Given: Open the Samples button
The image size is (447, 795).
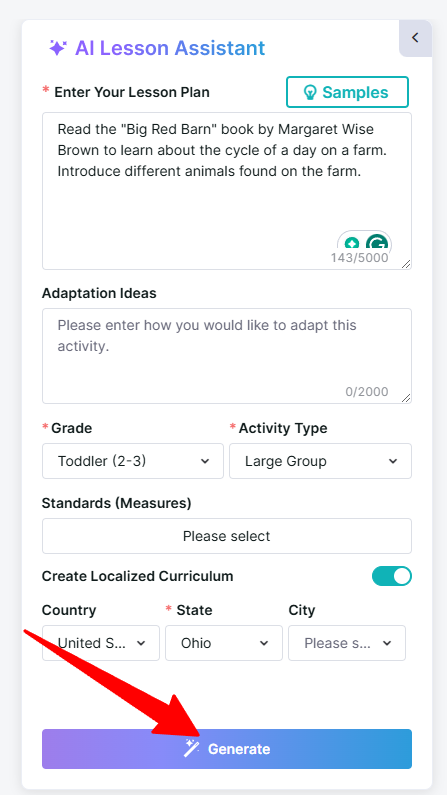Looking at the screenshot, I should pyautogui.click(x=348, y=92).
